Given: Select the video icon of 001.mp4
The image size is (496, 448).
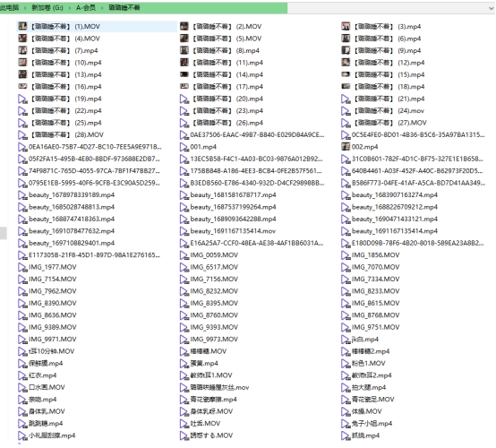Looking at the screenshot, I should point(184,147).
